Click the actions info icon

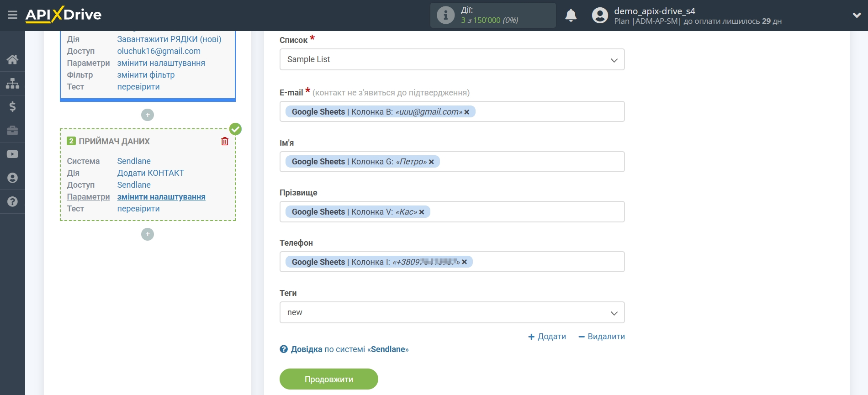click(x=445, y=15)
